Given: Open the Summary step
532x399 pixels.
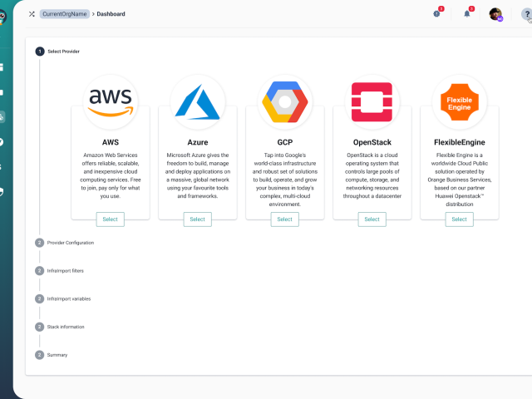Looking at the screenshot, I should (52, 355).
